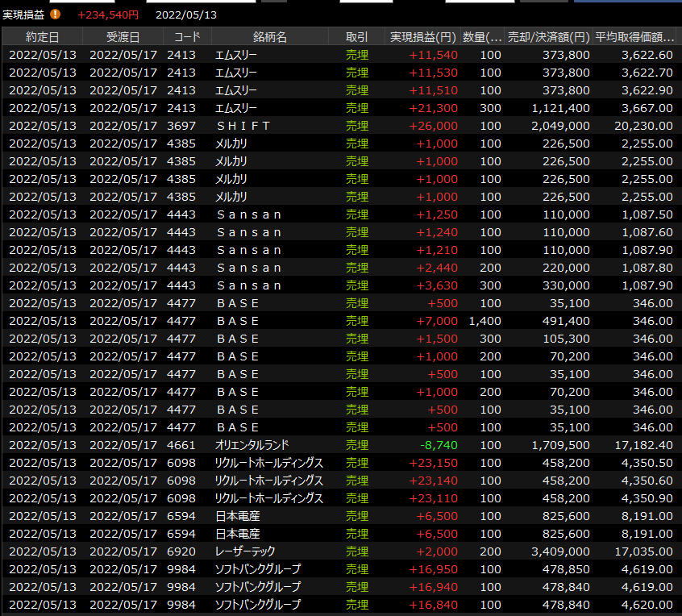682x616 pixels.
Task: Click the -8,740 loss value
Action: click(439, 445)
